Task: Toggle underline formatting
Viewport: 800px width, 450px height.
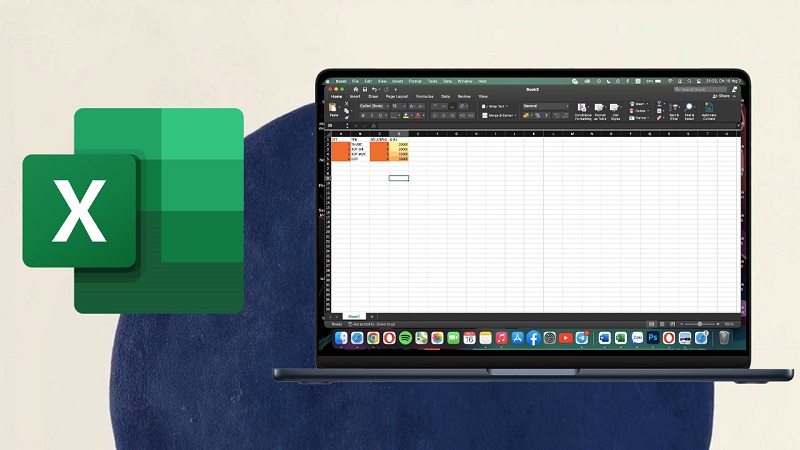Action: coord(380,116)
